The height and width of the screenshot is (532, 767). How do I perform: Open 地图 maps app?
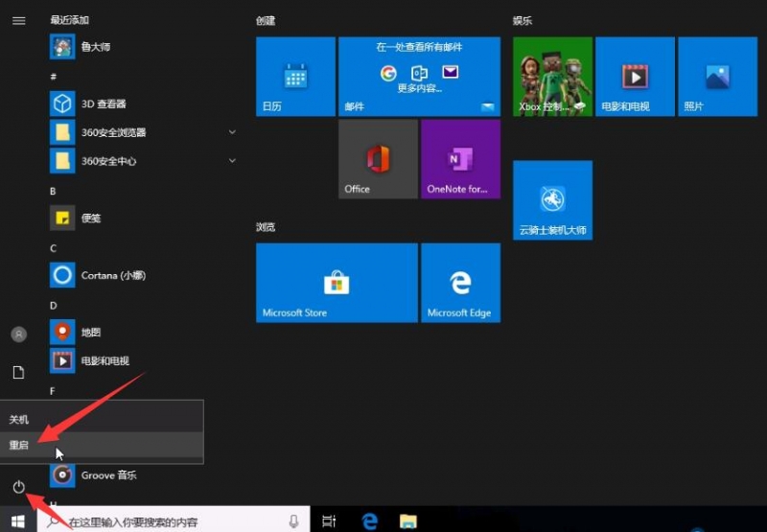pos(142,333)
